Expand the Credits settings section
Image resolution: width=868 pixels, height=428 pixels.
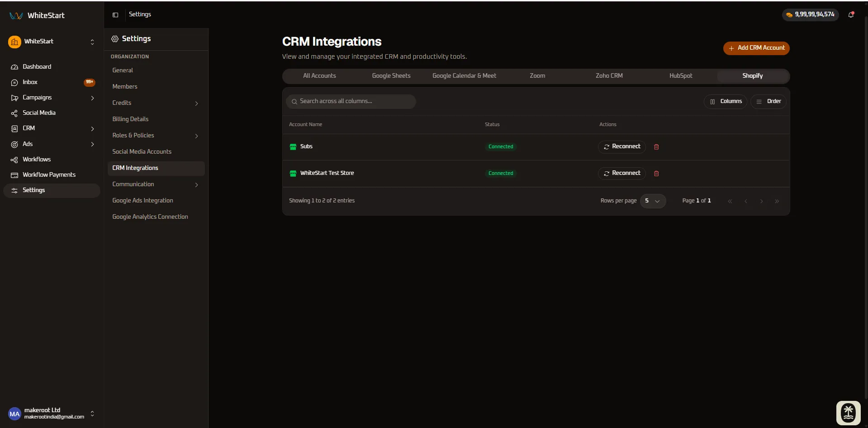coord(156,103)
